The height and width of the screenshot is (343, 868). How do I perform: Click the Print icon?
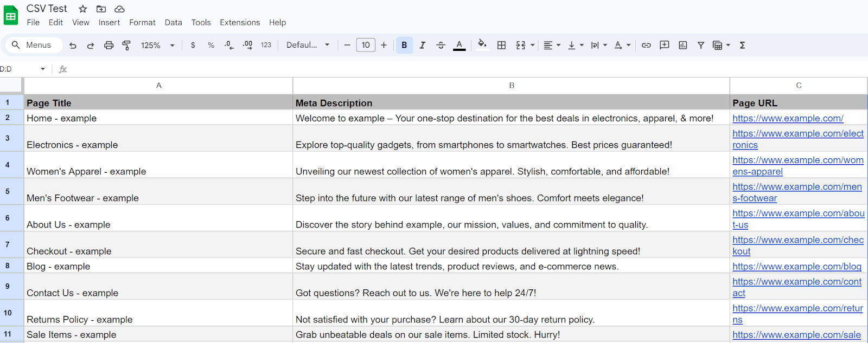(108, 46)
